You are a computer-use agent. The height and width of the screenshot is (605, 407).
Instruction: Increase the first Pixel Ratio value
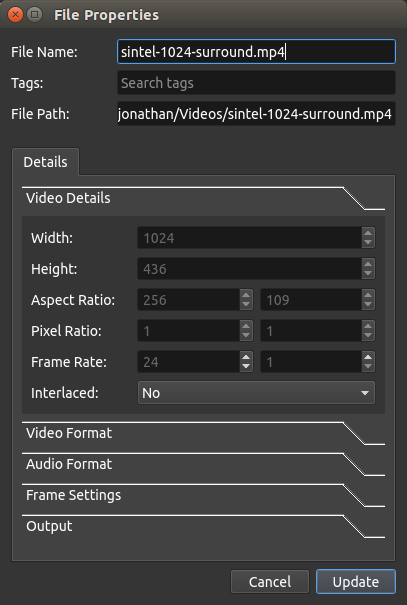pos(246,326)
